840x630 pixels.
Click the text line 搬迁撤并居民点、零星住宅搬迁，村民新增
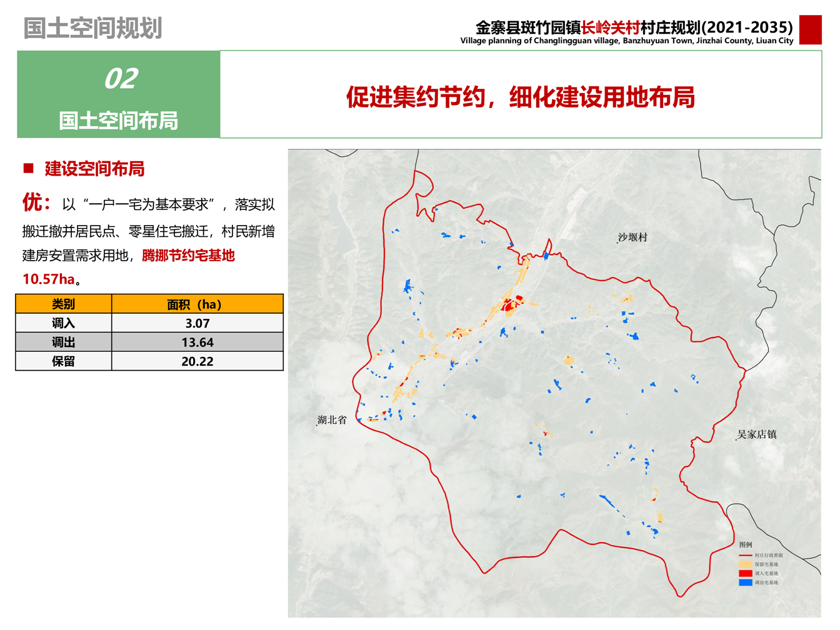coord(149,232)
